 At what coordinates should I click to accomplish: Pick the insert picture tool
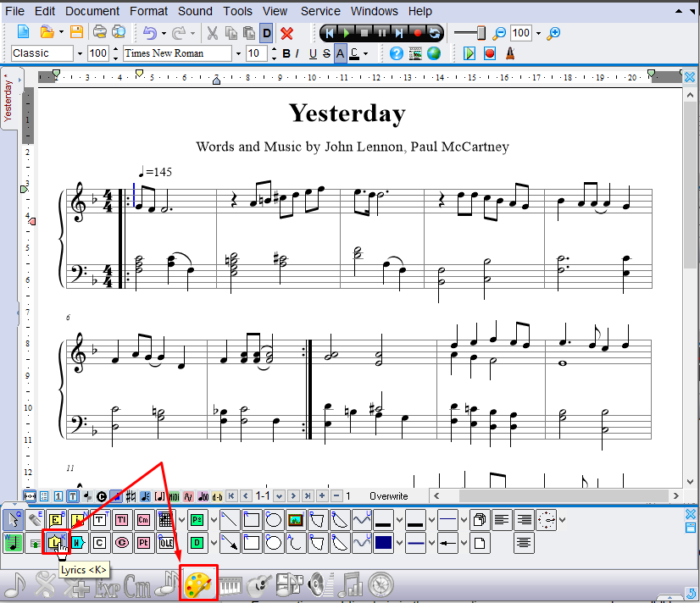point(296,520)
